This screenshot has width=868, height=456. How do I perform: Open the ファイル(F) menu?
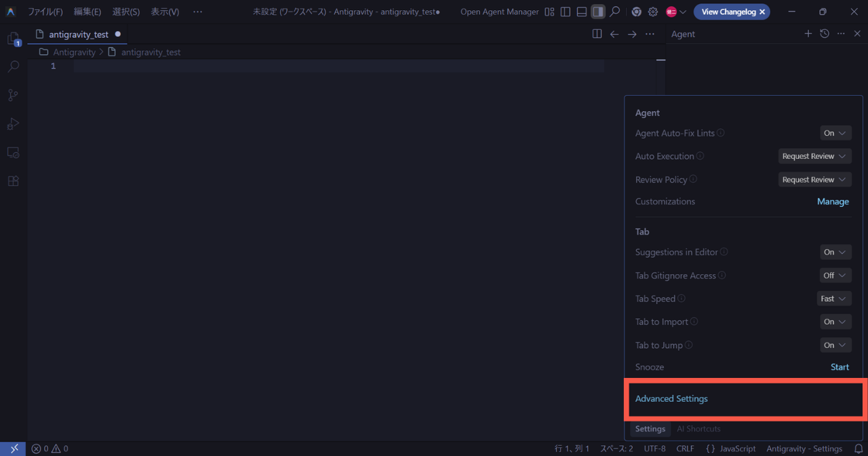tap(45, 12)
